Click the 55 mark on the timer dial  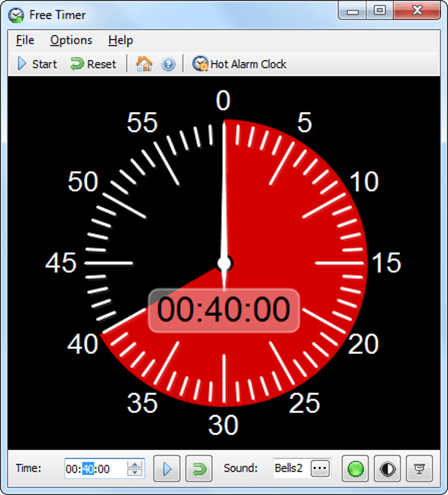[142, 123]
